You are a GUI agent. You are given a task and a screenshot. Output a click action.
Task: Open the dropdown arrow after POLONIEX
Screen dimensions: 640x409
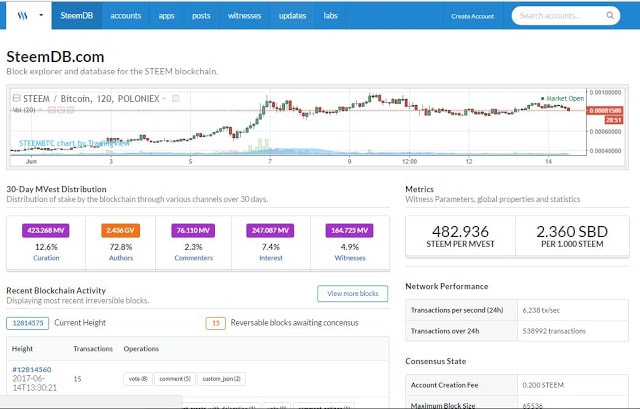[164, 98]
